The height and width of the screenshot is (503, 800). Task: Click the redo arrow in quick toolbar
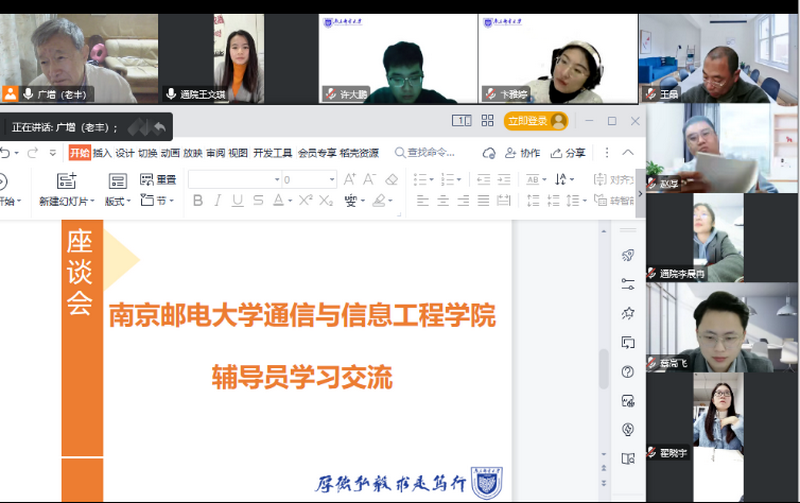(31, 153)
